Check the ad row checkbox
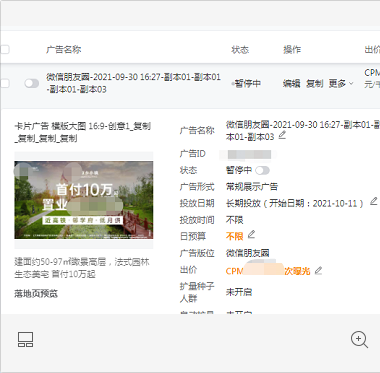Viewport: 380px width, 373px height. [4, 83]
